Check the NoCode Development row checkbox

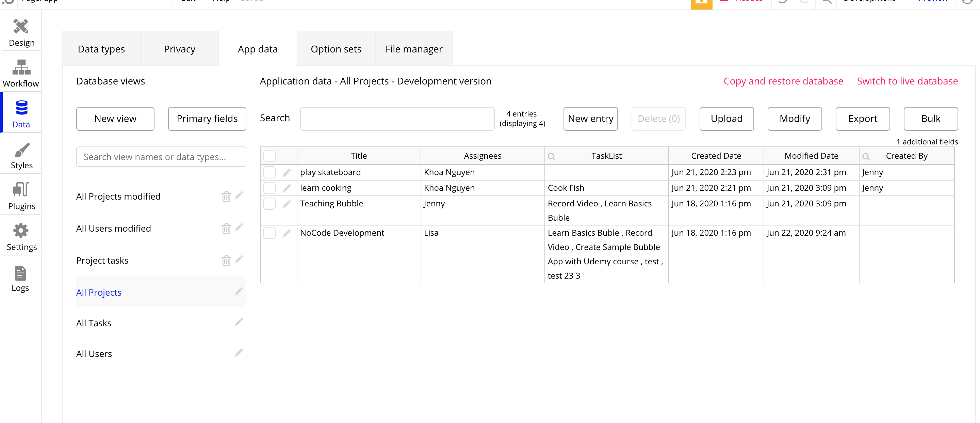pyautogui.click(x=269, y=233)
